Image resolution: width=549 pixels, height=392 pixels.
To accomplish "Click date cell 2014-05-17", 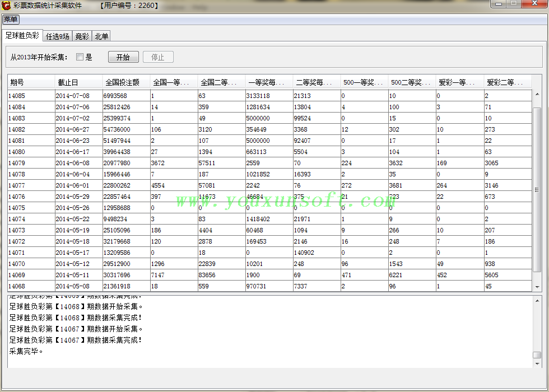I will pos(79,253).
